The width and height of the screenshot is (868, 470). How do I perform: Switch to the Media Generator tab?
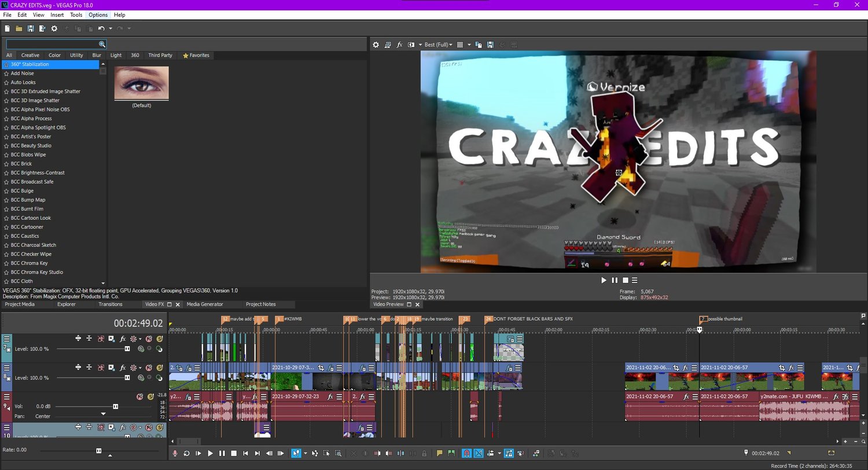coord(204,304)
